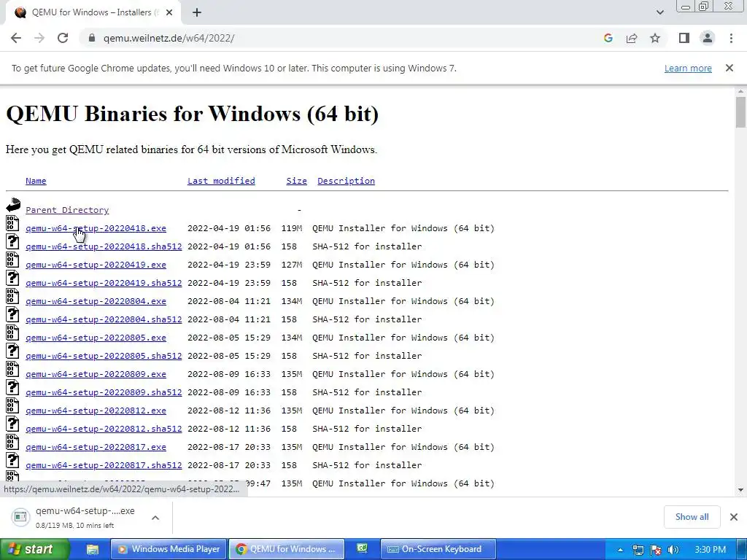Bookmark this page with the star

coord(655,38)
